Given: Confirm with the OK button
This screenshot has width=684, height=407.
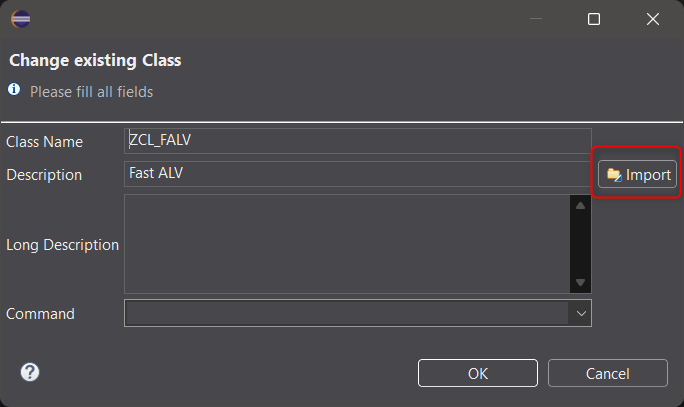Looking at the screenshot, I should coord(478,373).
